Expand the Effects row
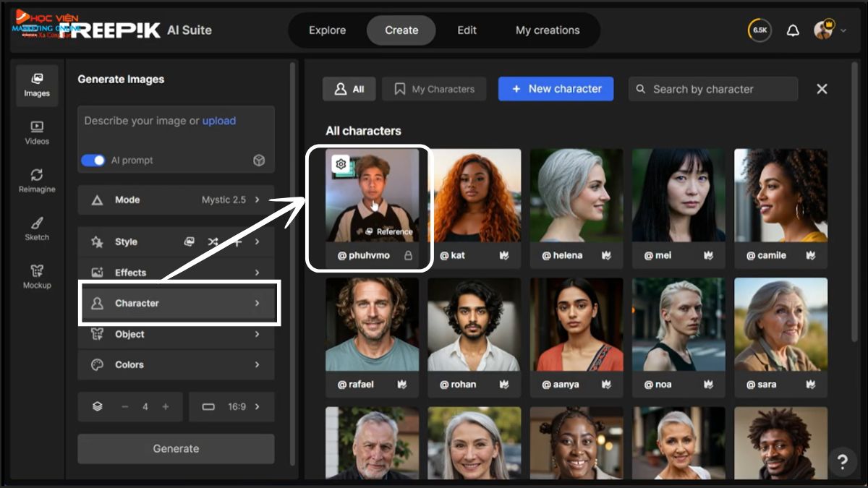The height and width of the screenshot is (488, 868). pyautogui.click(x=176, y=273)
